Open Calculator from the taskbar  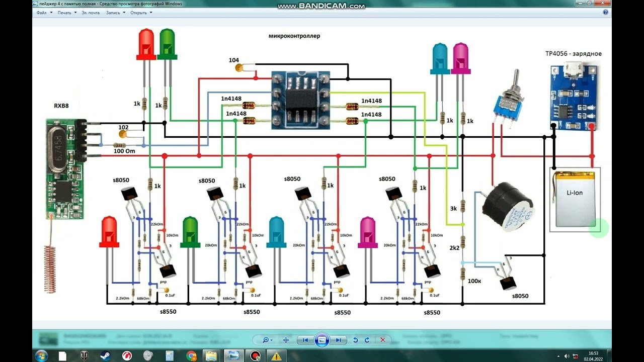(170, 356)
